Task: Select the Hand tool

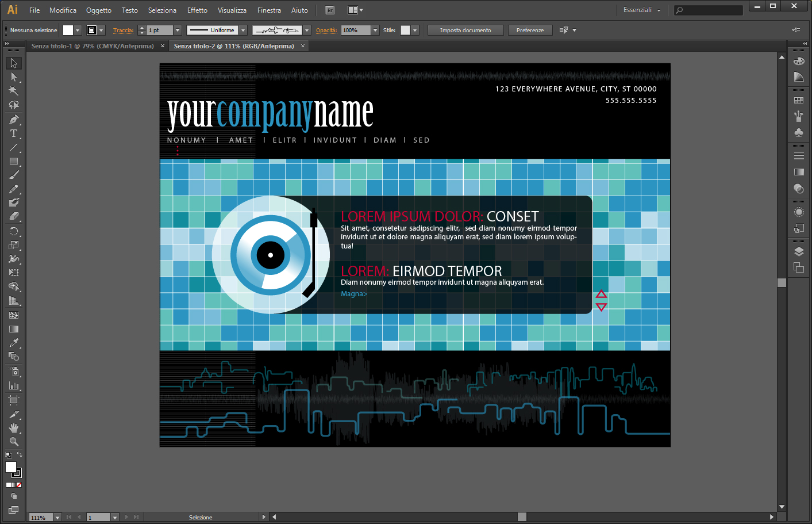Action: tap(14, 428)
